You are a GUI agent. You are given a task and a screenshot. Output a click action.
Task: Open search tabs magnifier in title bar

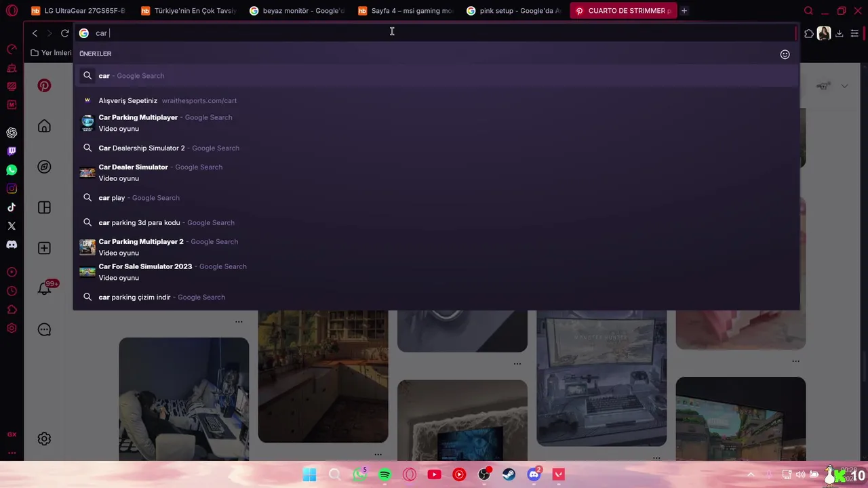click(808, 11)
